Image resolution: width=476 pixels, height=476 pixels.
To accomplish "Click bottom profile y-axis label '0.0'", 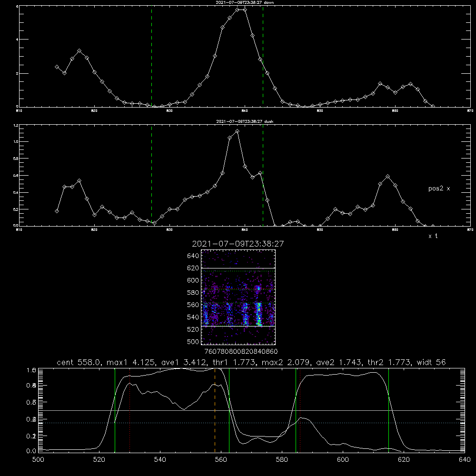I will [31, 451].
